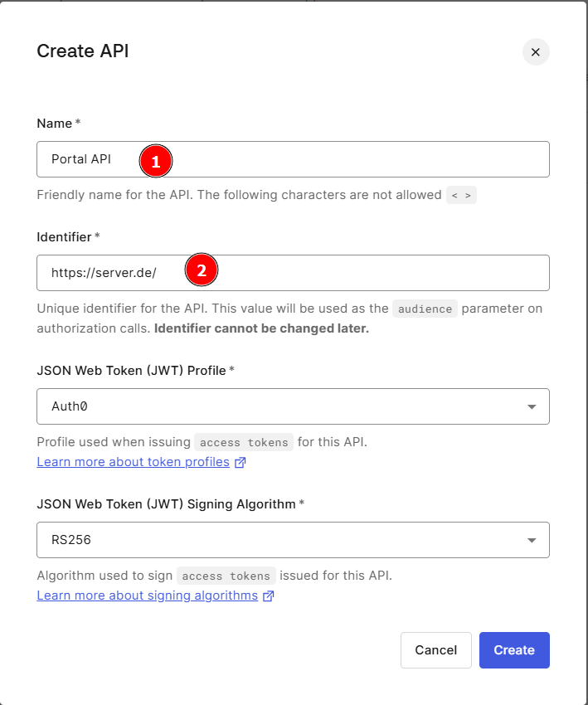Click the chevron arrow on the RS256 selector

click(532, 539)
